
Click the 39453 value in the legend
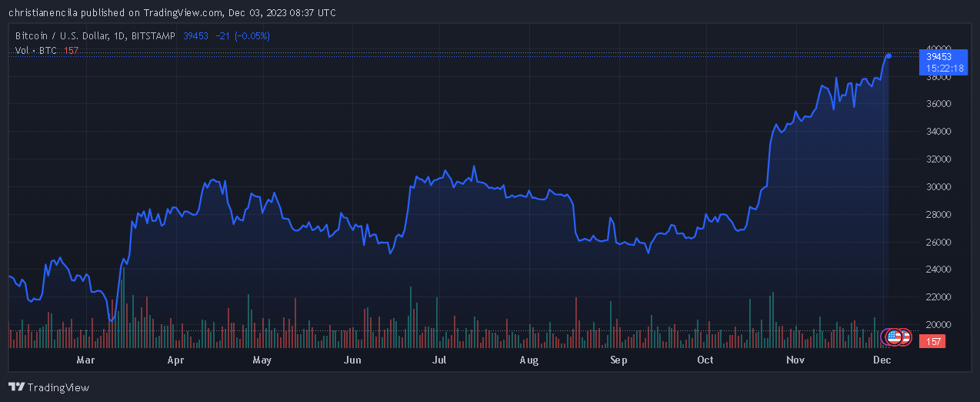pyautogui.click(x=195, y=35)
